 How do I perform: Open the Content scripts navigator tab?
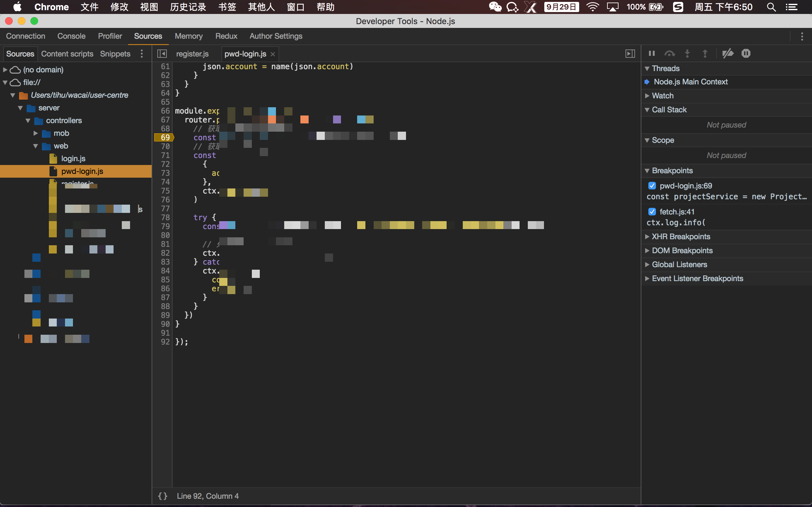(67, 54)
